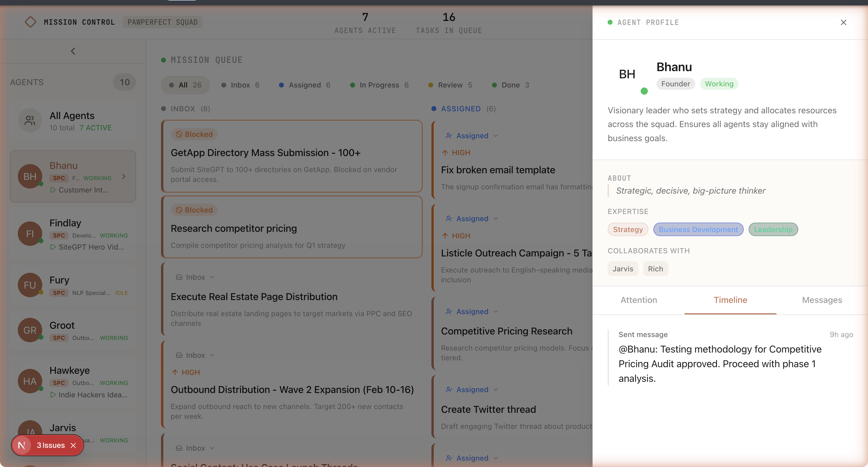Click the play icon beside SiteGPT Hero Vid
868x467 pixels.
pyautogui.click(x=53, y=247)
